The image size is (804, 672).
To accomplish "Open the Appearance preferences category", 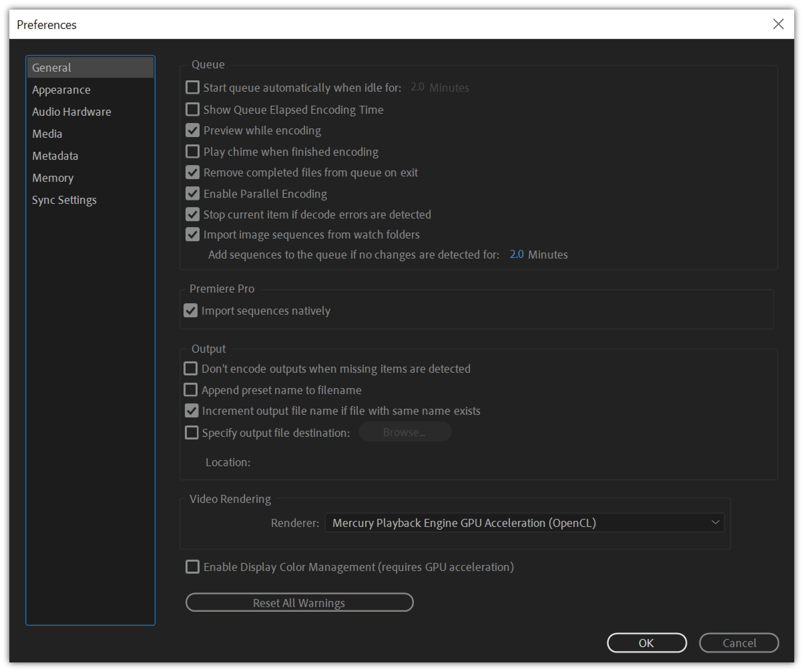I will click(61, 90).
